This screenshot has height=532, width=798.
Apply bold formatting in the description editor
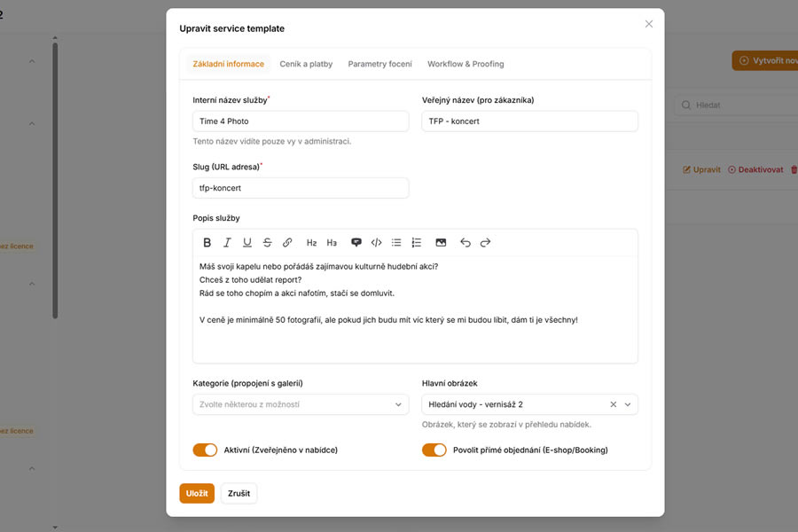click(x=207, y=242)
